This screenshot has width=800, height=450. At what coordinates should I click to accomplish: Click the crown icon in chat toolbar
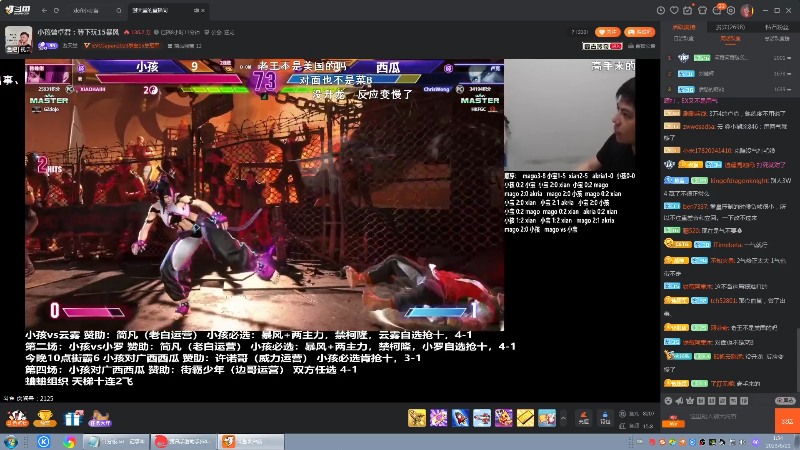click(x=690, y=401)
